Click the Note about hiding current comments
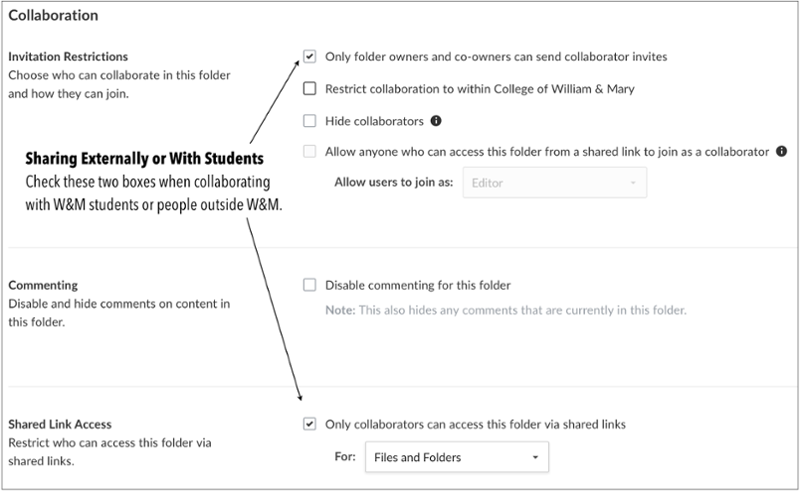The image size is (800, 492). 507,311
